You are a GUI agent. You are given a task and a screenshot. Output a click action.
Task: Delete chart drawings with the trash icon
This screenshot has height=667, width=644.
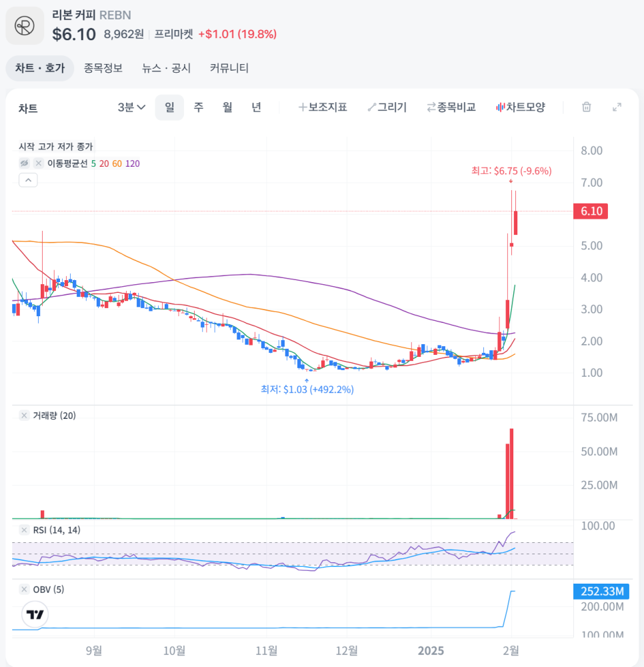tap(586, 107)
